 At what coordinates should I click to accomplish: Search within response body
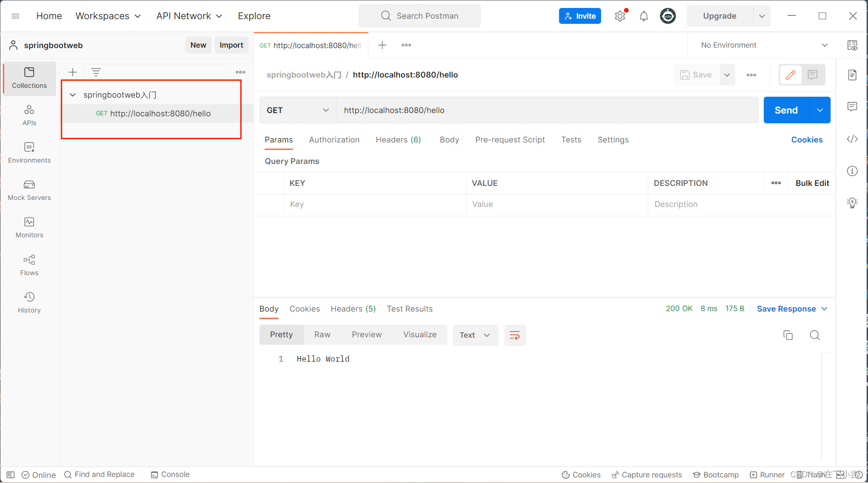815,335
